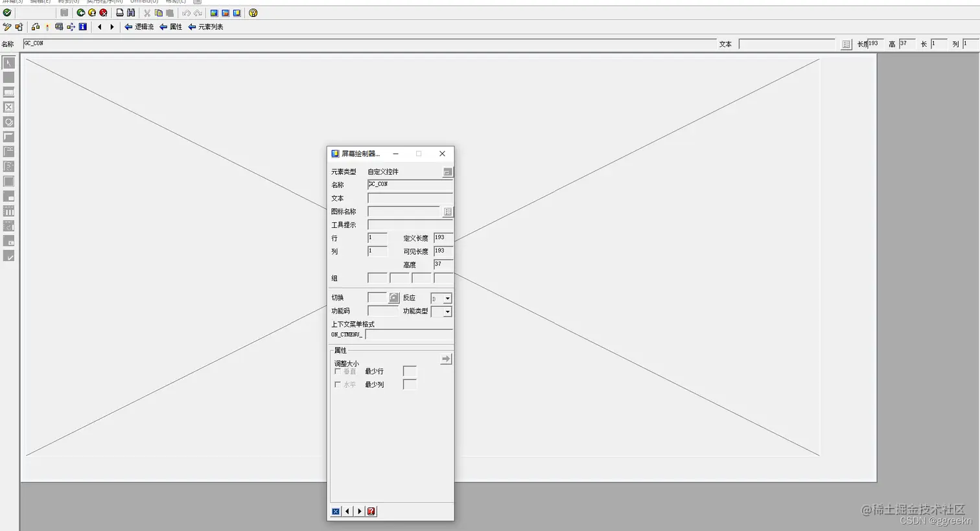Toggle the 垂直 resize checkbox
This screenshot has width=980, height=531.
tap(338, 371)
